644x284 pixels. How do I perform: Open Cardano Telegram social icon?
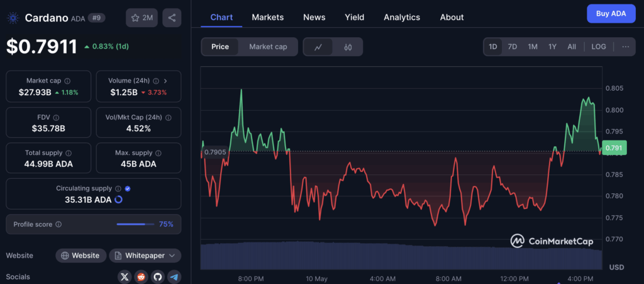click(174, 277)
